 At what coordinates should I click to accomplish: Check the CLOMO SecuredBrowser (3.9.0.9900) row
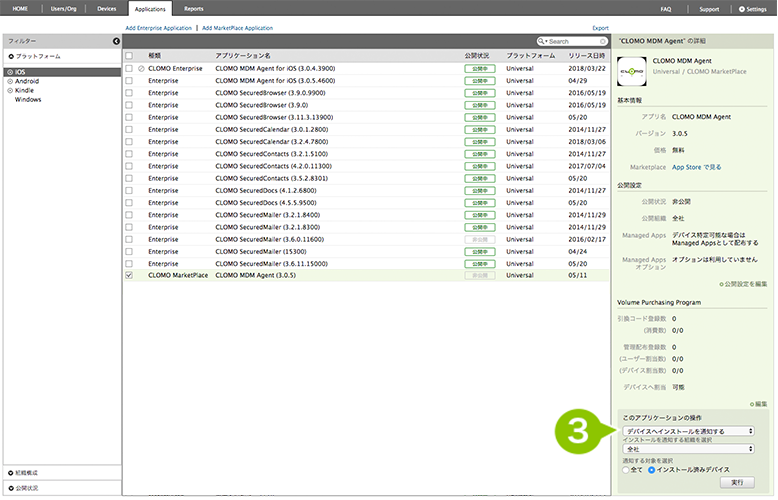tap(129, 93)
